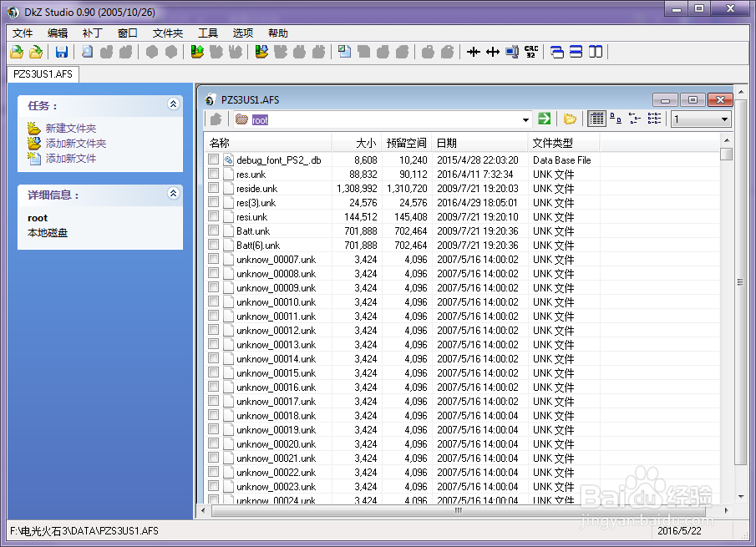Click the first open-file folder icon
The height and width of the screenshot is (547, 756).
(x=17, y=52)
